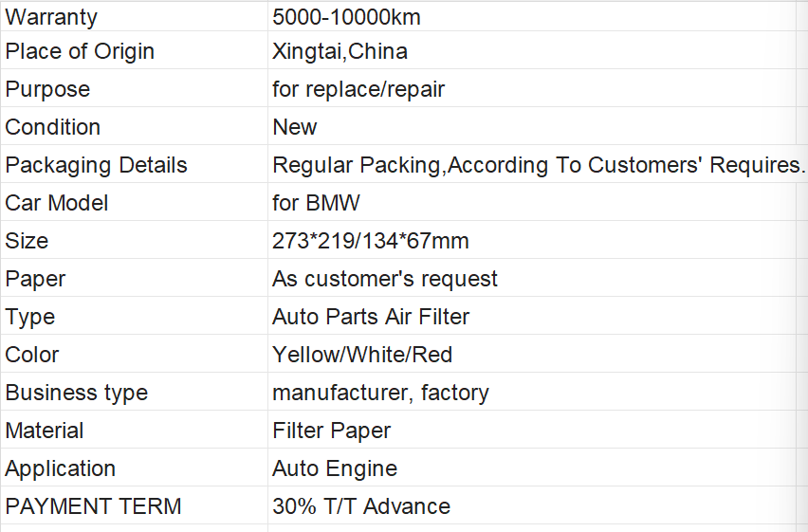Select the Car Model cell
Viewport: 808px width, 532px height.
134,202
